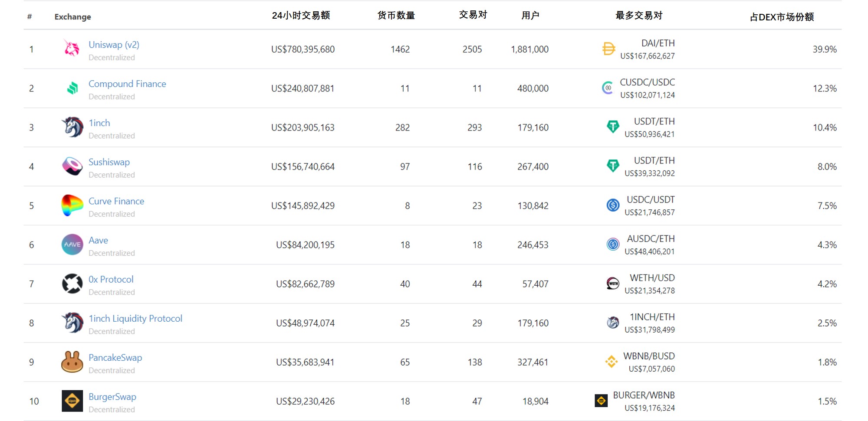Click the AUSDC coin icon in Aave row

point(613,245)
